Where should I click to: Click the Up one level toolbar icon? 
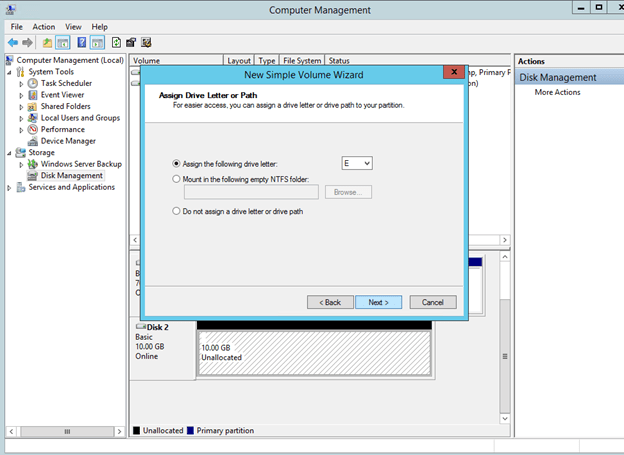point(46,43)
